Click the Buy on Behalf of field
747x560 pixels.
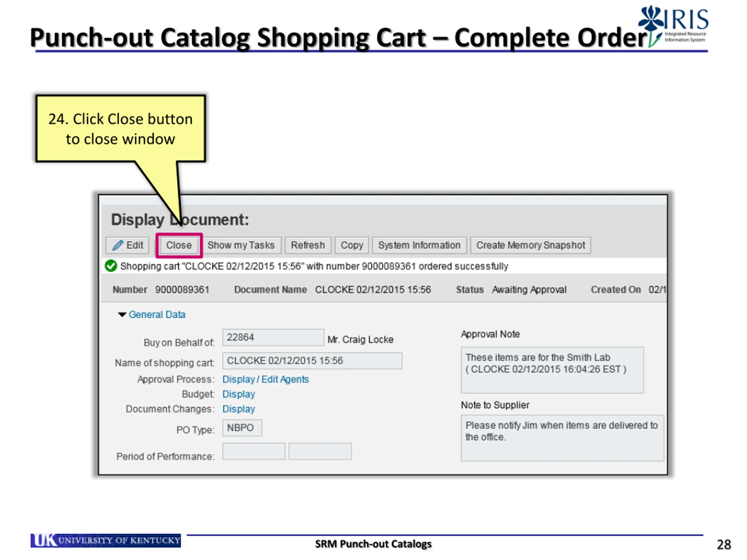273,337
